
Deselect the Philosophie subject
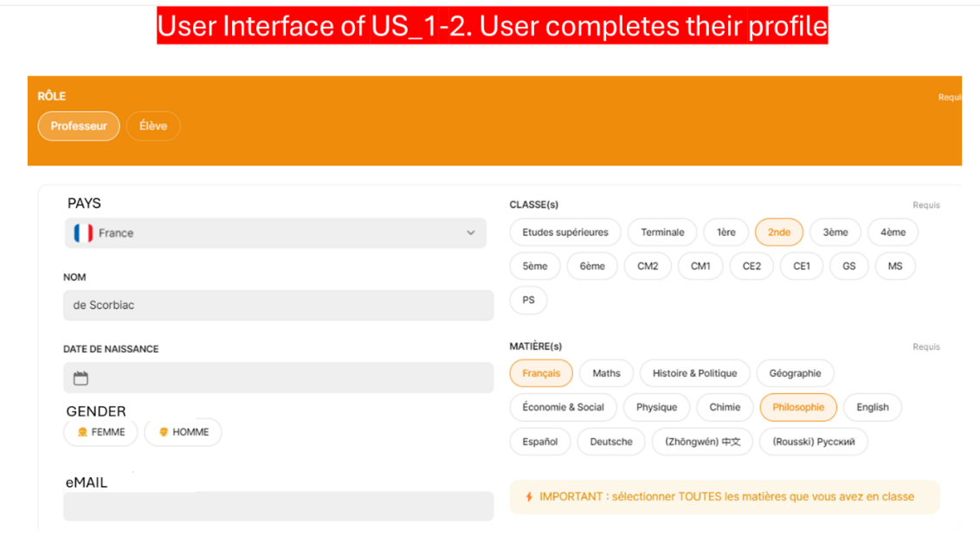click(x=798, y=407)
